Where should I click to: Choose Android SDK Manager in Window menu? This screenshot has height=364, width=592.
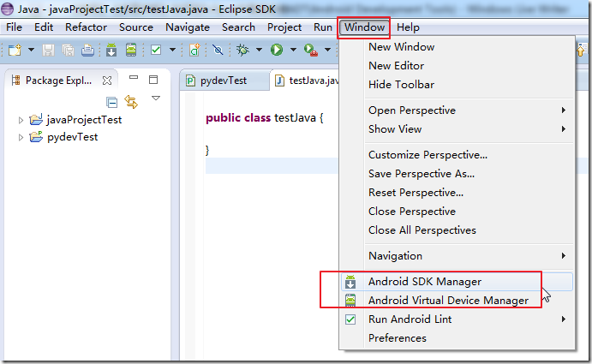click(x=457, y=282)
